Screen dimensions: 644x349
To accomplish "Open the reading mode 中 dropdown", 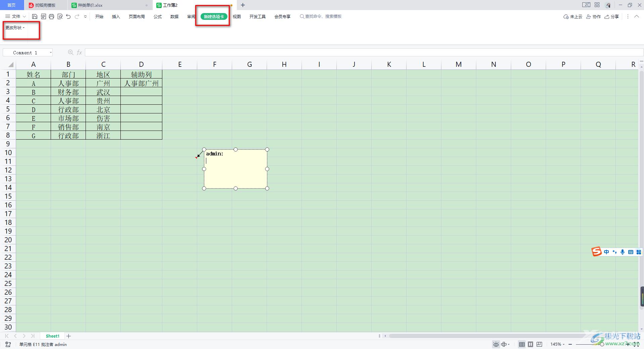I will point(505,344).
